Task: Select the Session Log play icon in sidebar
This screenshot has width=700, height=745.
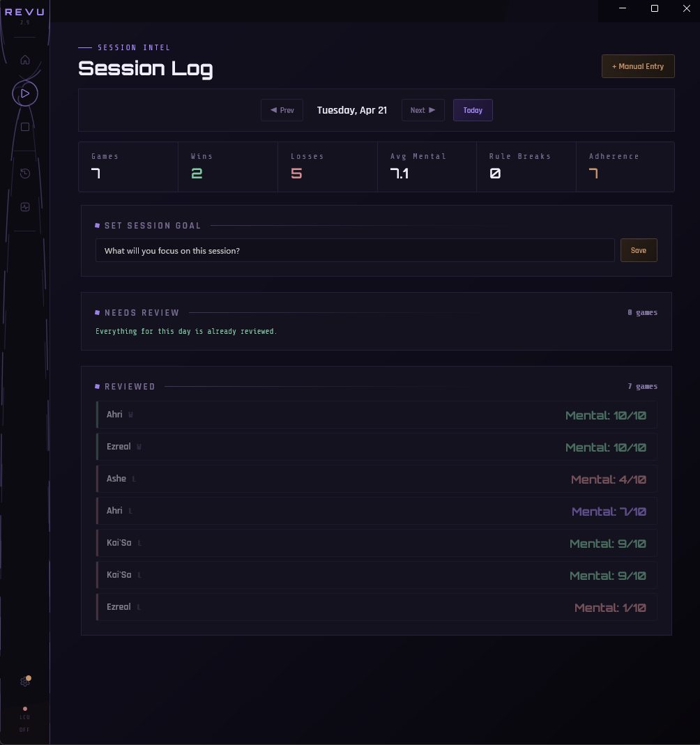Action: pyautogui.click(x=24, y=93)
